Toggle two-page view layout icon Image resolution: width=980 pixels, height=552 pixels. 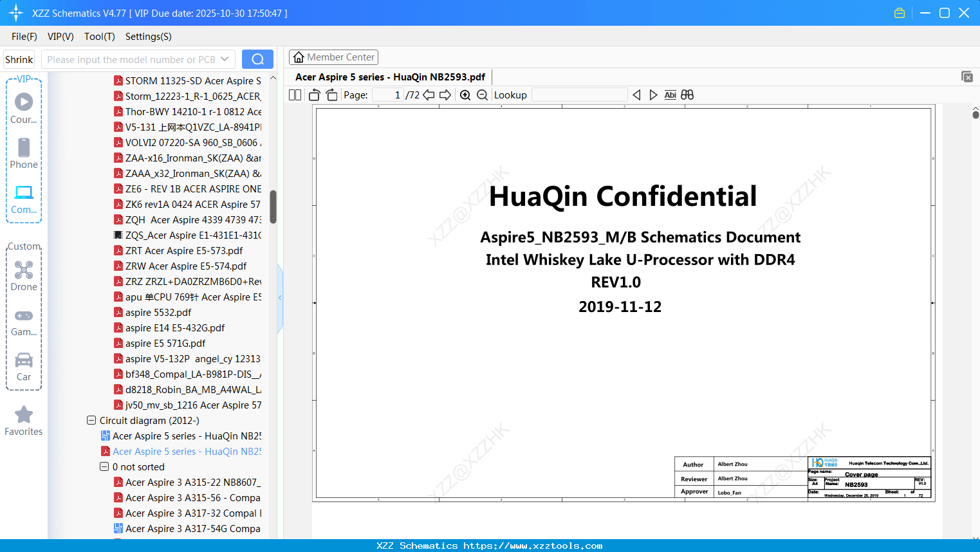tap(295, 95)
